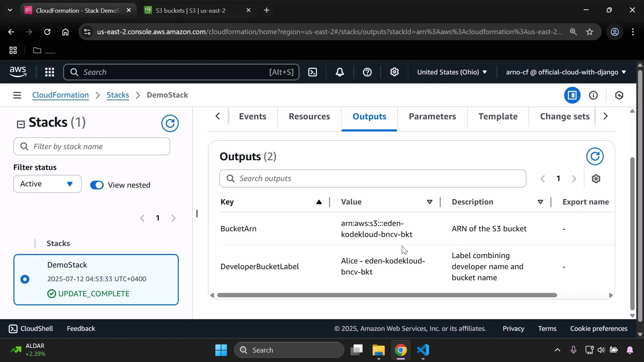Sort the Key column ascending arrow
This screenshot has width=644, height=362.
coord(319,202)
